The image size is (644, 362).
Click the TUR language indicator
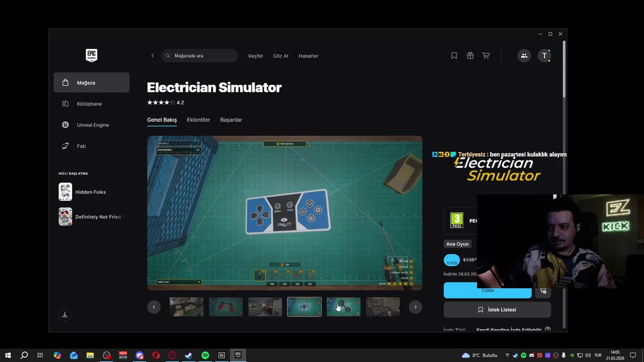[598, 355]
